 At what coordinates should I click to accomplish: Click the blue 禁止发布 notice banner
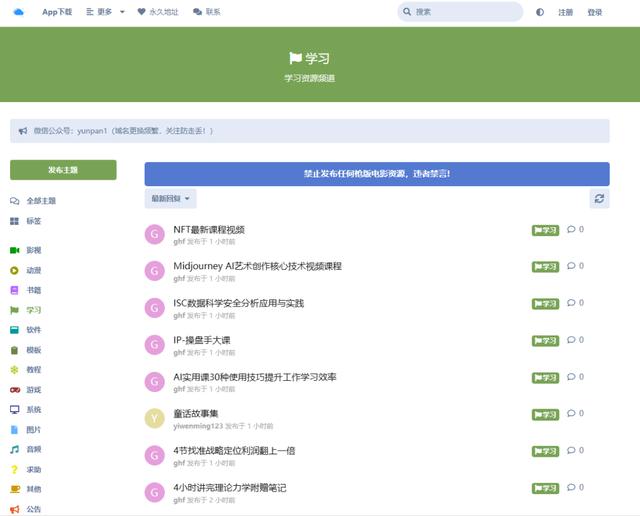point(377,174)
